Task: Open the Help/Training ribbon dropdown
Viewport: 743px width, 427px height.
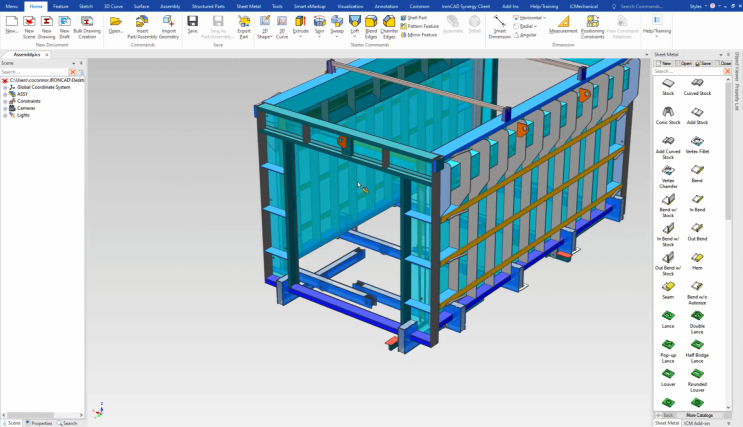Action: tap(657, 36)
